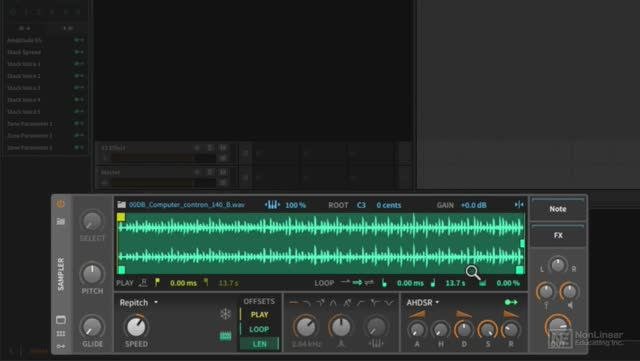This screenshot has height=361, width=640.
Task: Click the 100 % keytrack value
Action: [296, 205]
